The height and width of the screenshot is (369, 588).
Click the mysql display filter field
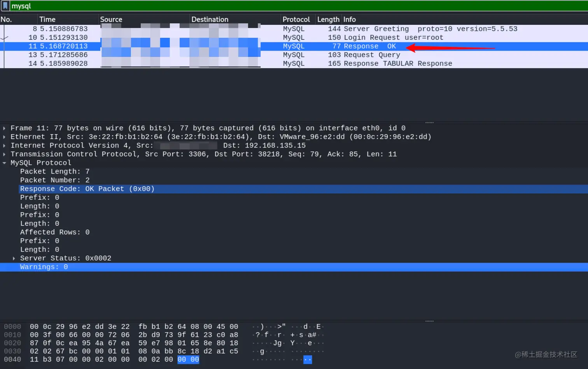tap(299, 6)
